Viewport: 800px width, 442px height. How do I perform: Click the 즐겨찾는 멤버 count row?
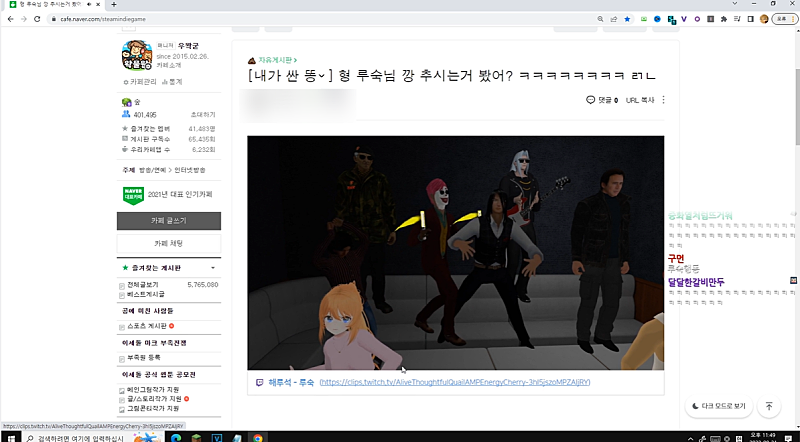click(169, 129)
